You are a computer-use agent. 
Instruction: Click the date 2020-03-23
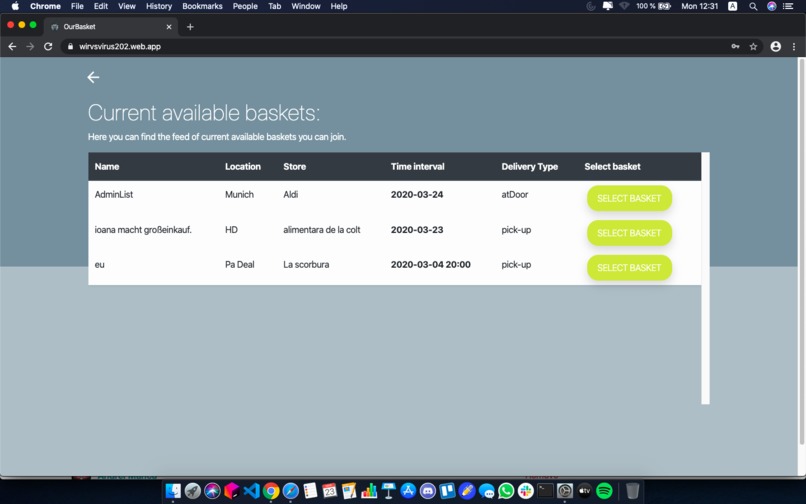point(417,230)
